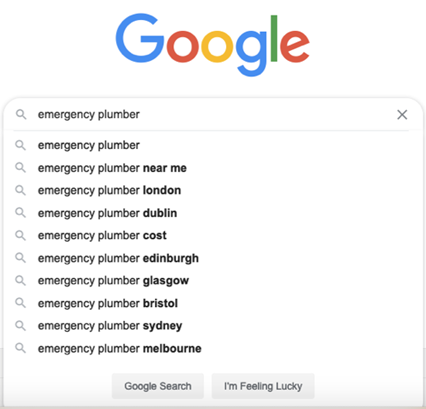Pick the 'emergency plumber london' suggestion
Image resolution: width=426 pixels, height=409 pixels.
213,190
